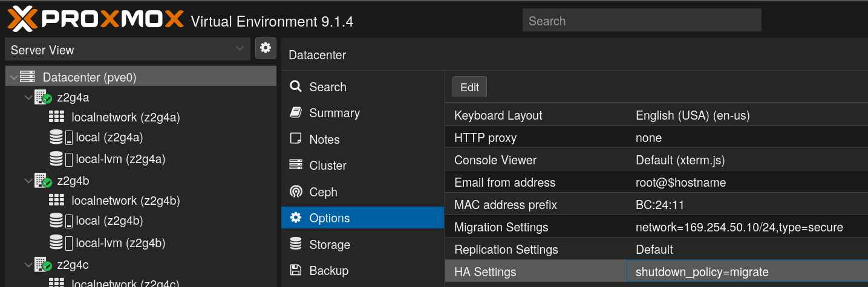868x287 pixels.
Task: Click the Backup floppy disk icon
Action: point(296,271)
